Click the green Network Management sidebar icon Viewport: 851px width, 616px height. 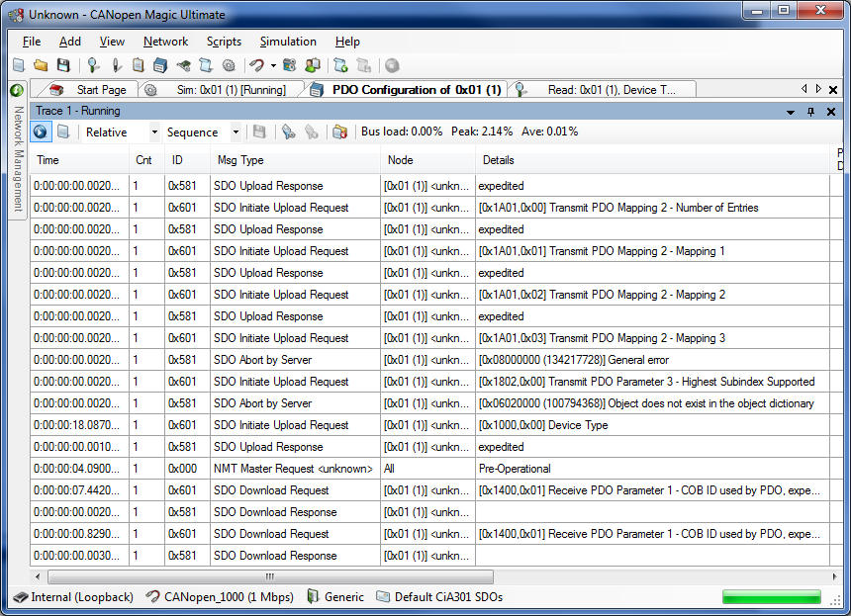(x=17, y=90)
